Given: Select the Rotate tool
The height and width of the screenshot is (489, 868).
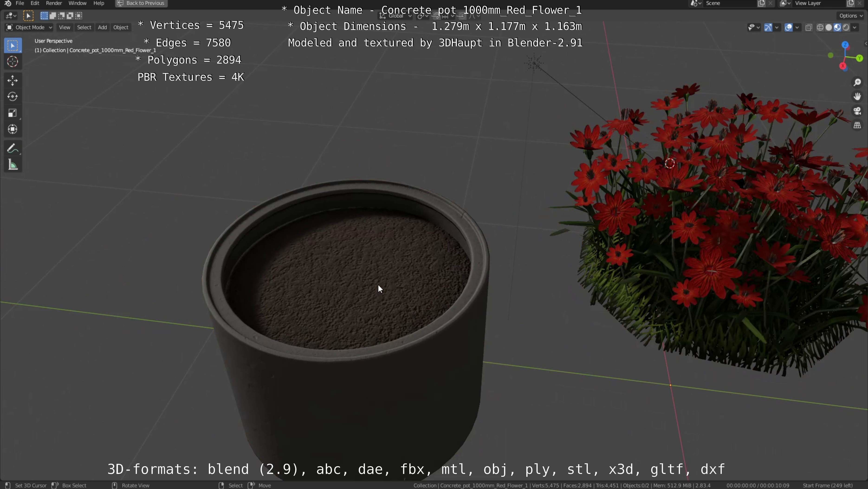Looking at the screenshot, I should [x=13, y=97].
